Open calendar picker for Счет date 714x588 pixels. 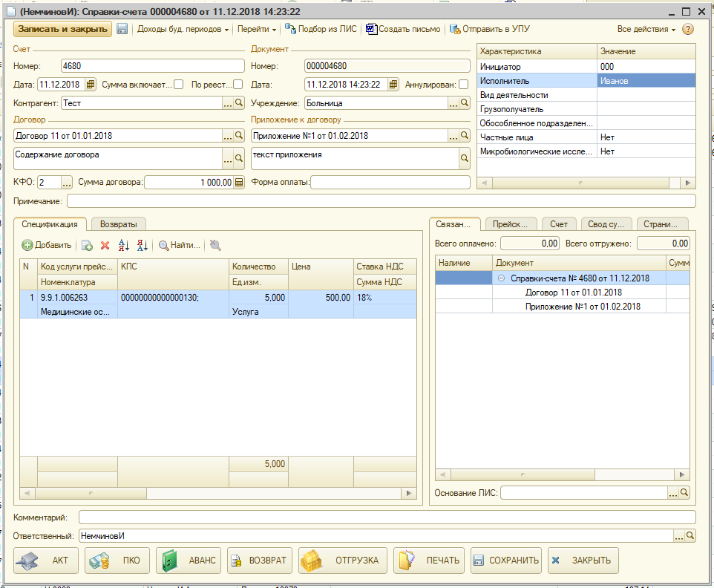pos(91,85)
